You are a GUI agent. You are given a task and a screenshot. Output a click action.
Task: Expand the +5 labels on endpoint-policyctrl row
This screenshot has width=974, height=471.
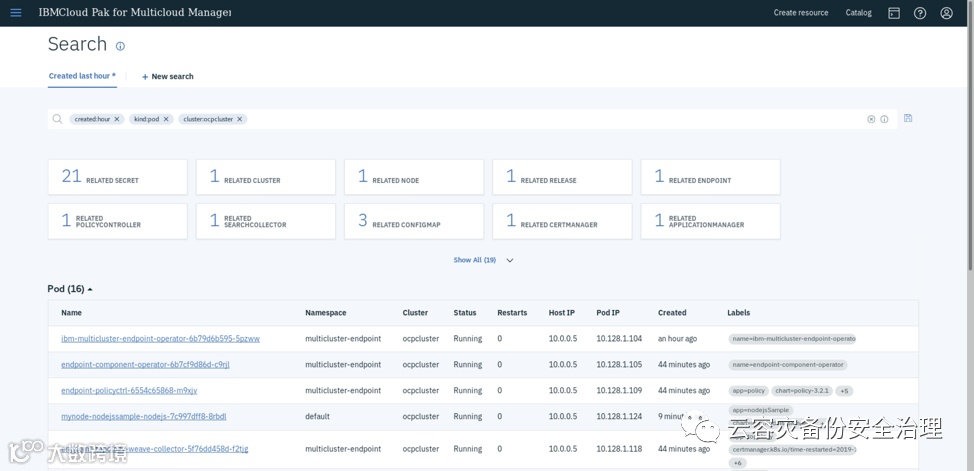click(843, 391)
